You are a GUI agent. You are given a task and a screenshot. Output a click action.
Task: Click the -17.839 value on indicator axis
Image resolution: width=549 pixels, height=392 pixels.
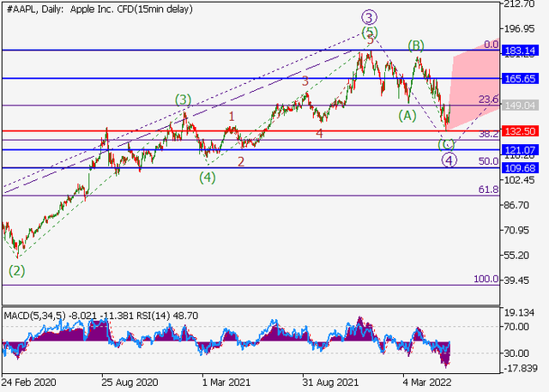pos(521,368)
